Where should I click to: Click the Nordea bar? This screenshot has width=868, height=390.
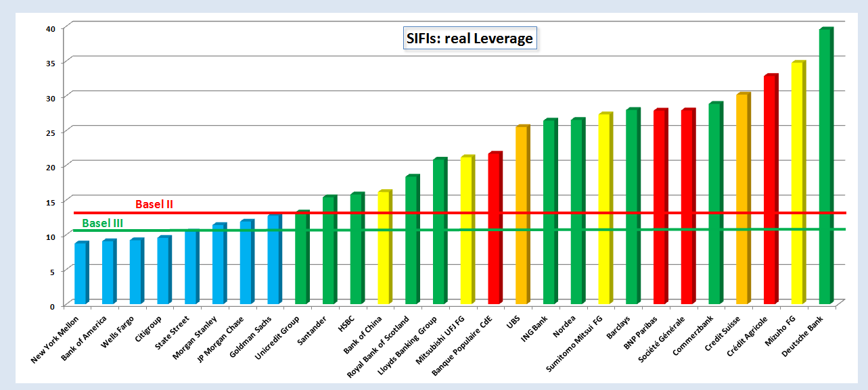click(578, 211)
